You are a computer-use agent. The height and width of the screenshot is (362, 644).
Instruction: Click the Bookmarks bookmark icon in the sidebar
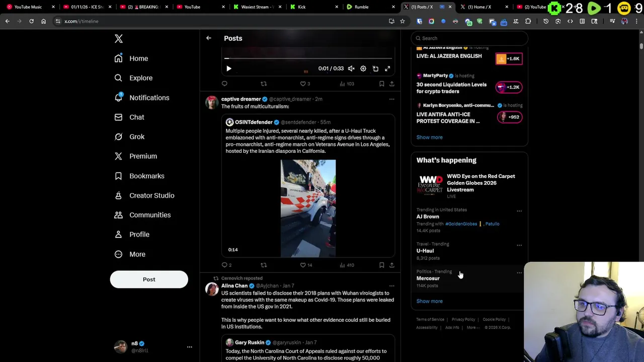tap(118, 176)
